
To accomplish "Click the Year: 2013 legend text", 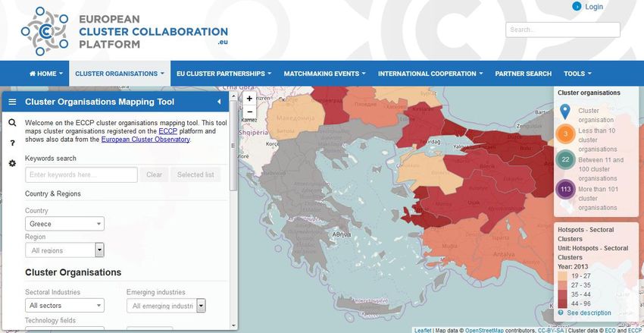I will click(x=573, y=266).
